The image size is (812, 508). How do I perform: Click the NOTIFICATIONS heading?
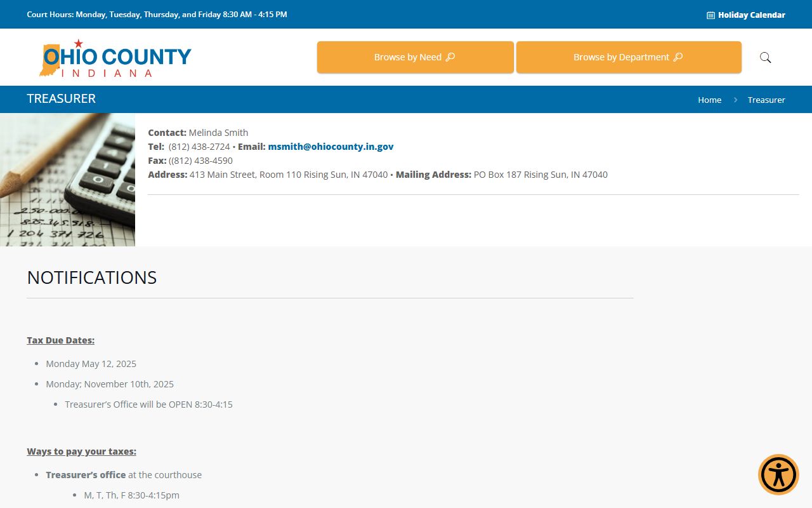92,277
